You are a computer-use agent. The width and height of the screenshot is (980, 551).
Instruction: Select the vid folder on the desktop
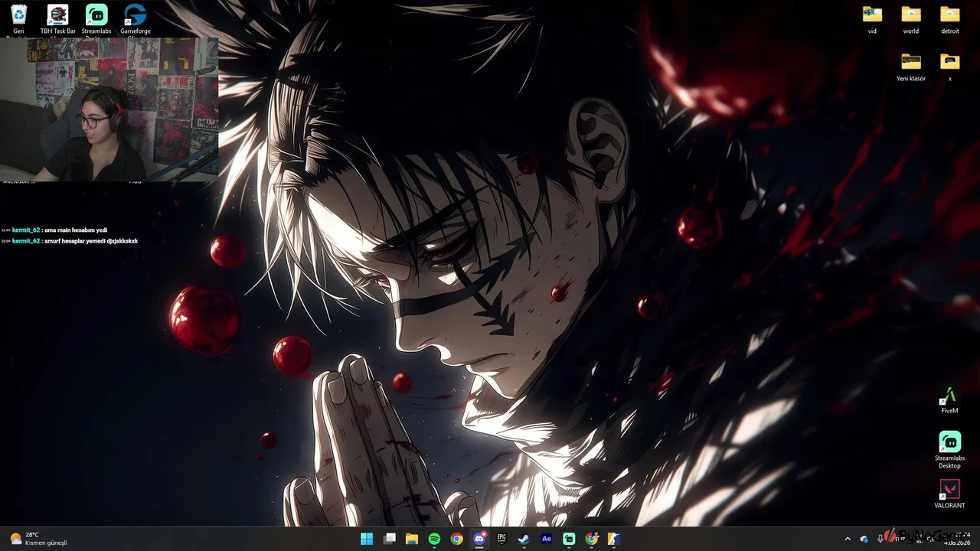click(872, 20)
